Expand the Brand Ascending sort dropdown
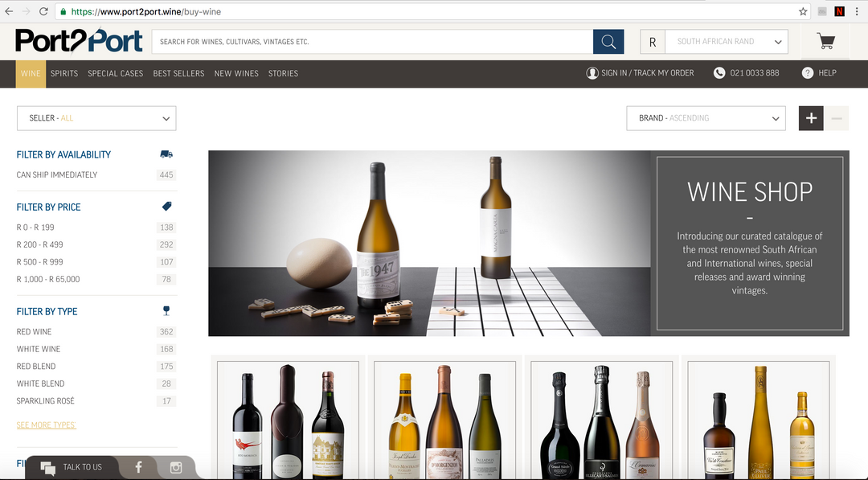Screen dimensions: 868x480 coord(706,118)
